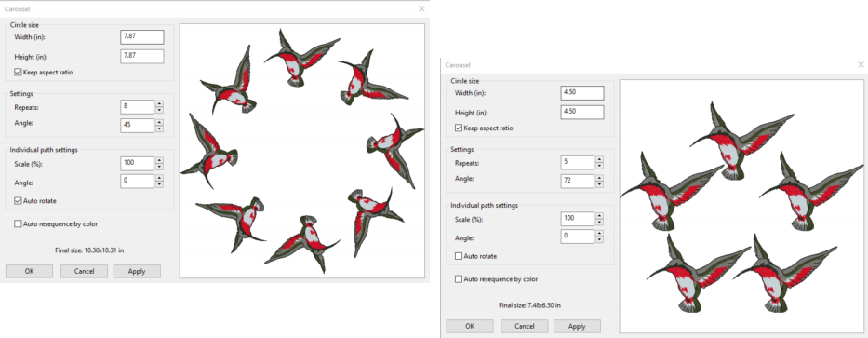868x338 pixels.
Task: Cancel the left Carousel dialog
Action: coord(84,271)
